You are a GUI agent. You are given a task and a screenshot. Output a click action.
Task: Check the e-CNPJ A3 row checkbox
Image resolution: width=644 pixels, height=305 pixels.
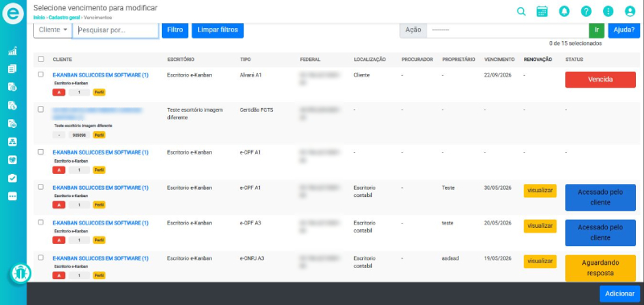[x=41, y=258]
